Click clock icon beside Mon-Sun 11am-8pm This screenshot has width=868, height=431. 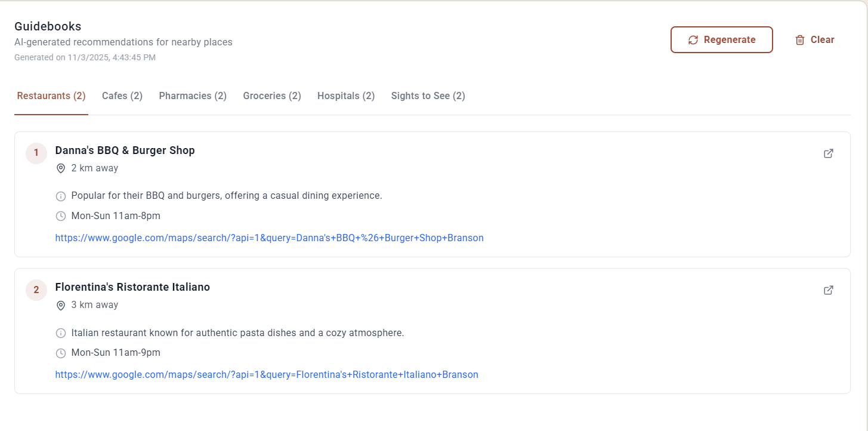pos(60,216)
